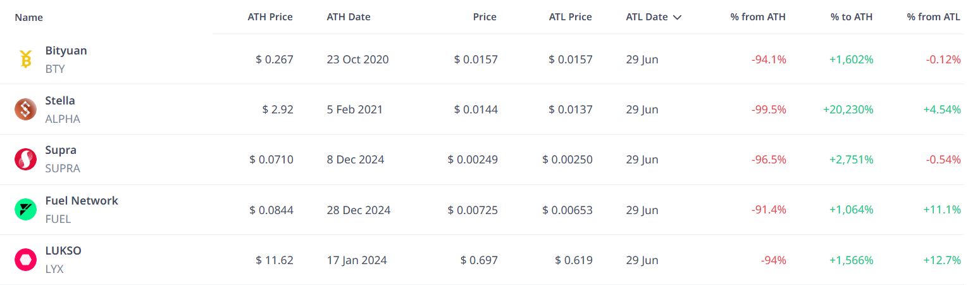
Task: Click the Supra red logo icon
Action: 25,160
